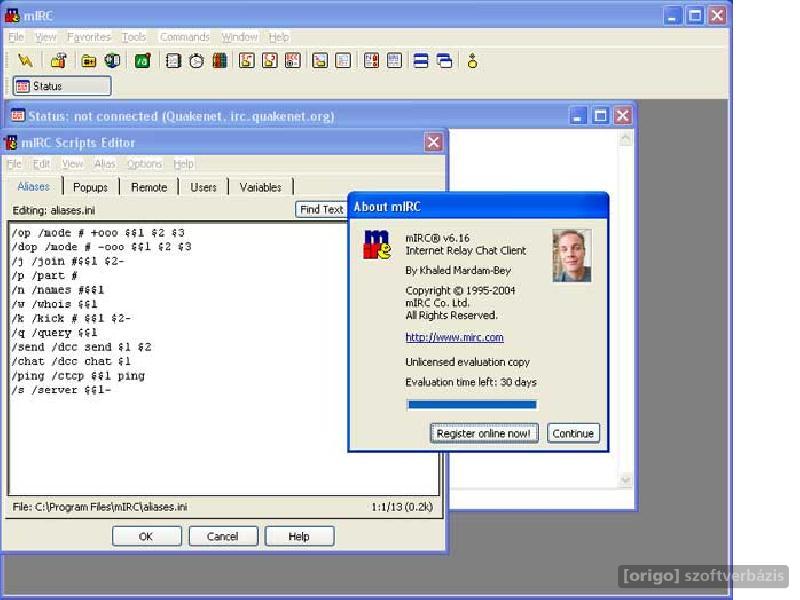Open the Commands menu
This screenshot has width=800, height=600.
click(185, 37)
